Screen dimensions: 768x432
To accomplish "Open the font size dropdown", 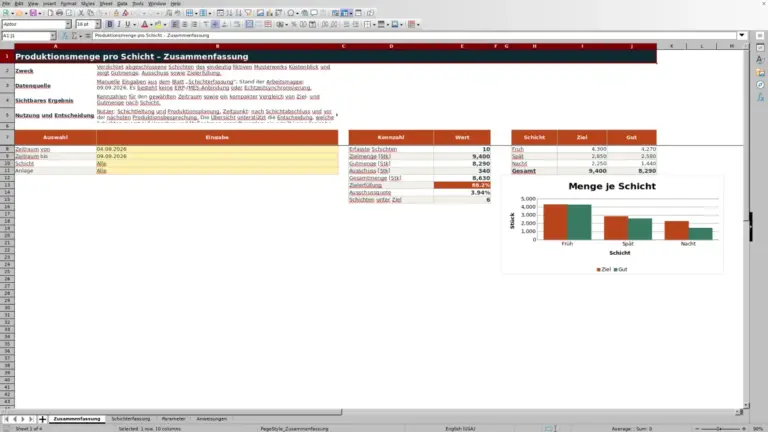I will pos(97,24).
